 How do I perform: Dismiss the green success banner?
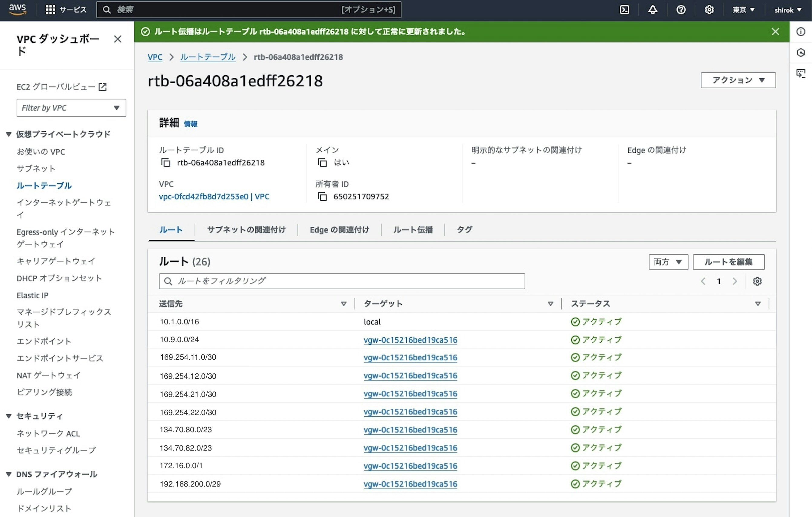click(775, 32)
